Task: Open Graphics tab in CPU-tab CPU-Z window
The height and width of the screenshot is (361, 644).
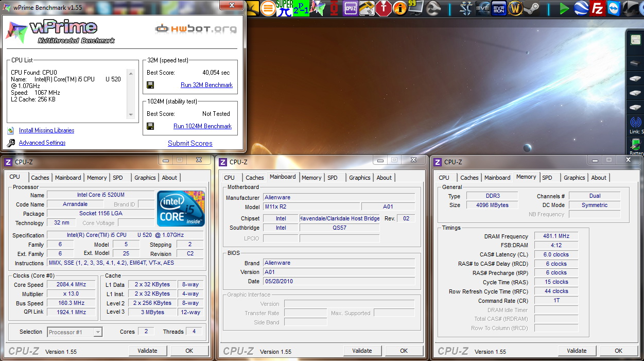Action: [145, 178]
